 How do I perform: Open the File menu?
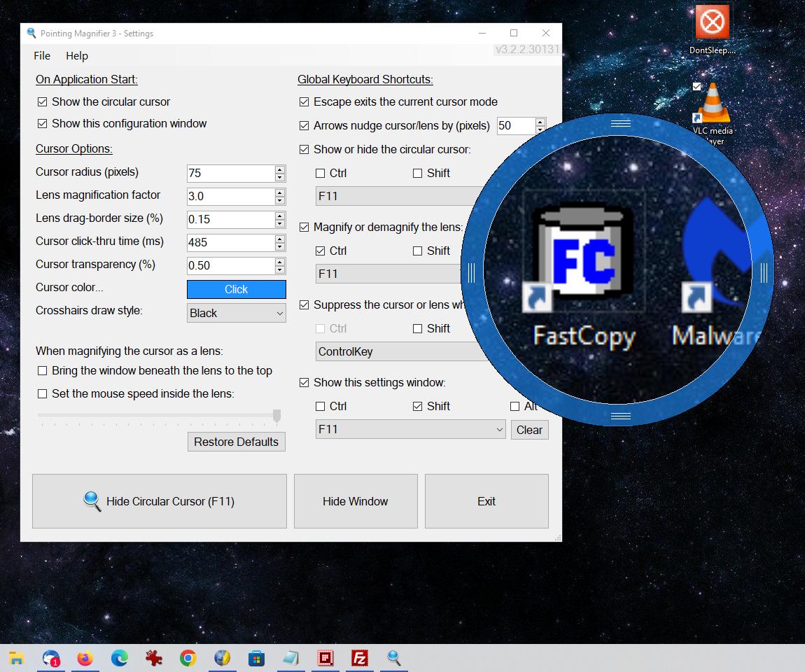coord(42,55)
